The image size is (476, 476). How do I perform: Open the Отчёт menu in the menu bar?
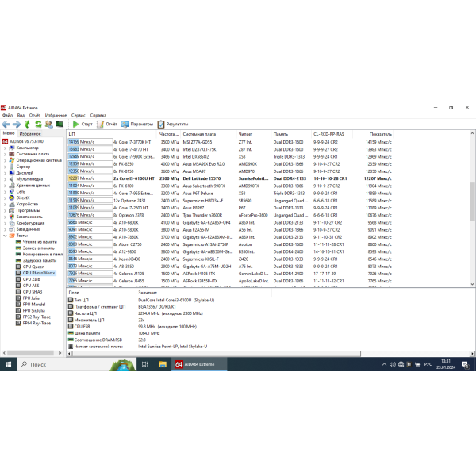[x=35, y=115]
